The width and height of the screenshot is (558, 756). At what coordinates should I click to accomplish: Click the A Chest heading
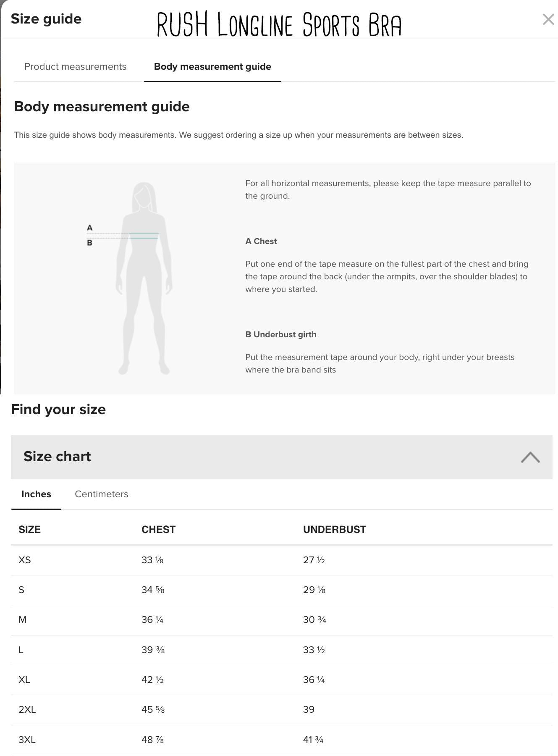tap(261, 241)
